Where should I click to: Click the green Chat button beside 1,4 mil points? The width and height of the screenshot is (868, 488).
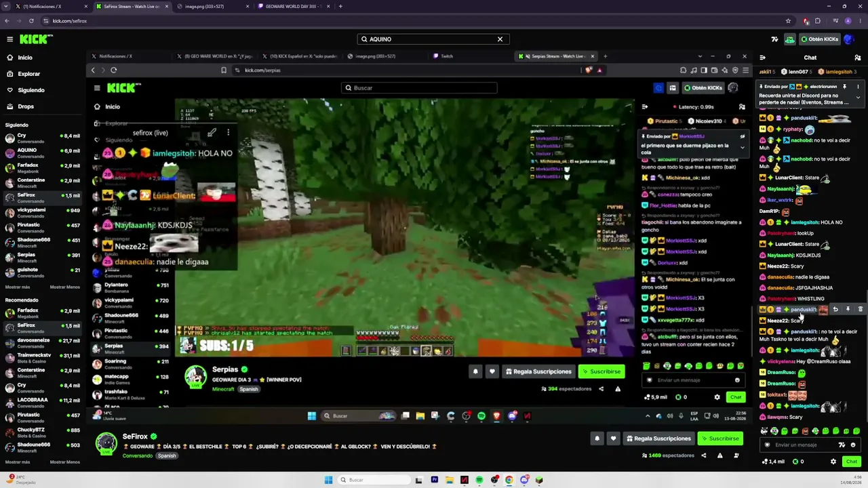852,462
